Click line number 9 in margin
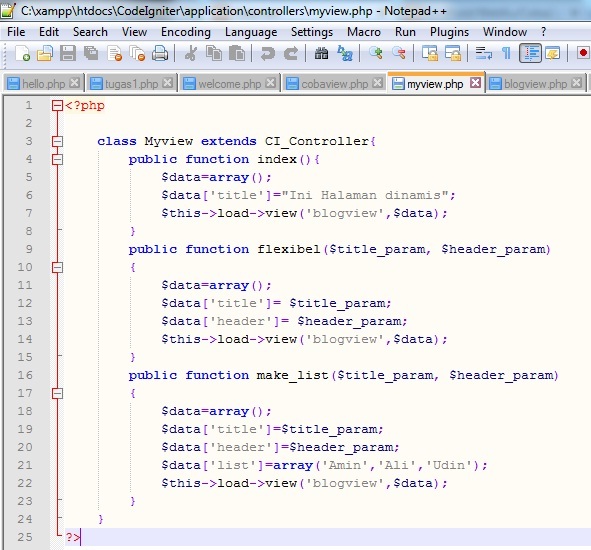Image resolution: width=591 pixels, height=550 pixels. 29,249
